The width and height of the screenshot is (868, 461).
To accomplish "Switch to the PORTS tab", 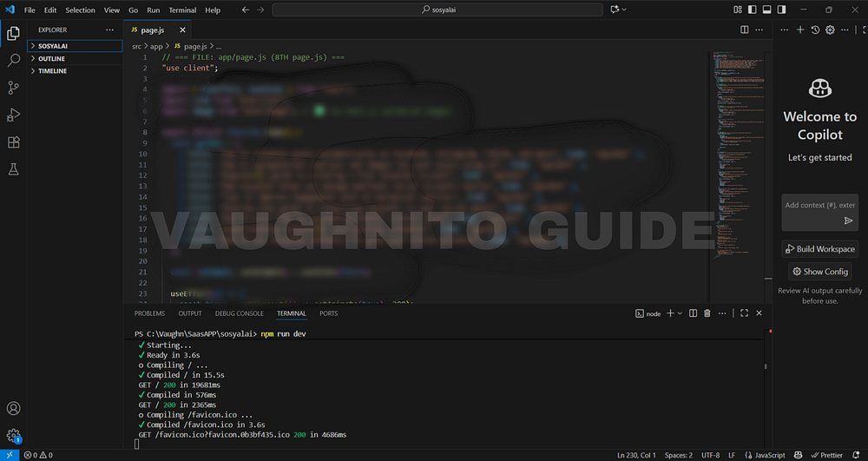I will click(328, 313).
